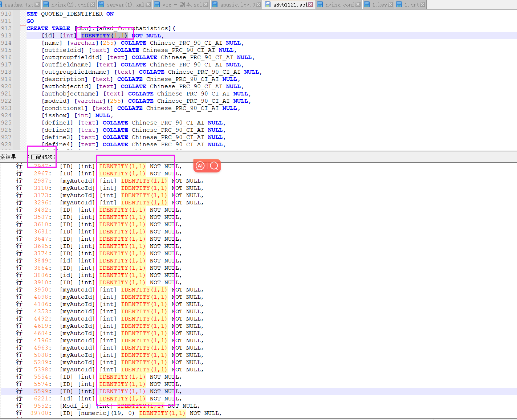The width and height of the screenshot is (517, 420).
Task: Switch to the nginx.conf tab
Action: 339,5
